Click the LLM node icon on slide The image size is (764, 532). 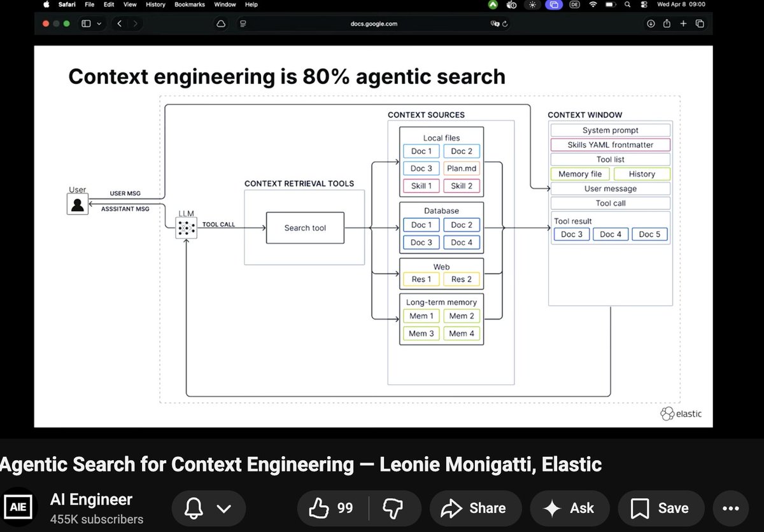point(187,228)
